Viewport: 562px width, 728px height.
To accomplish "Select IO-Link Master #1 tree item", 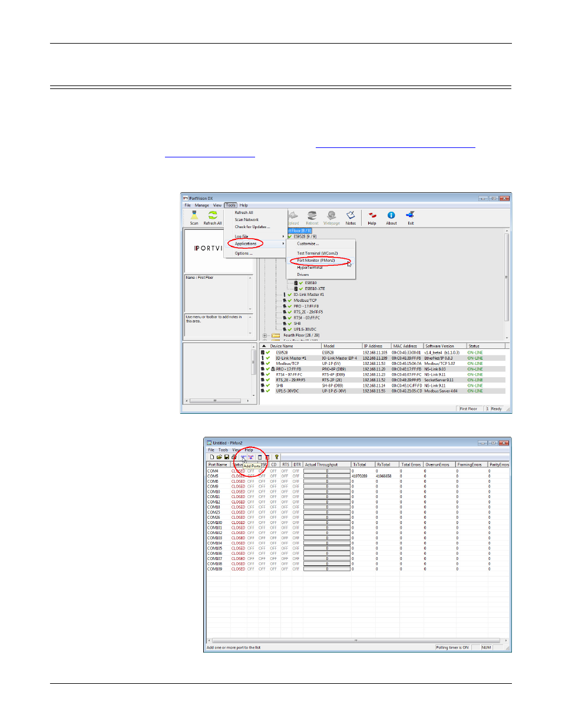I will [309, 295].
